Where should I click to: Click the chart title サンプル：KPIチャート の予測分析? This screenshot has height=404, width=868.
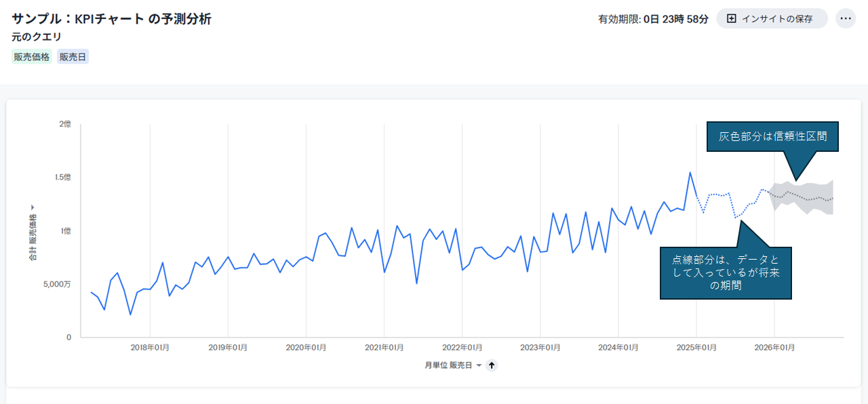tap(111, 18)
